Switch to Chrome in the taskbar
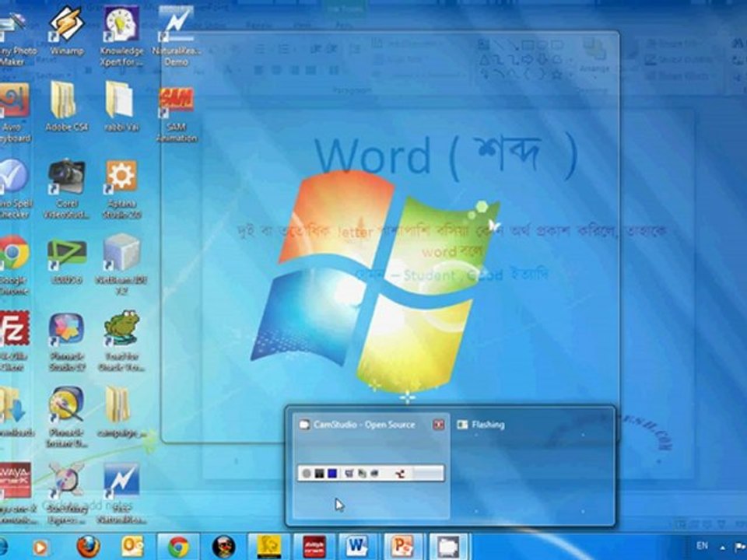 (x=179, y=547)
